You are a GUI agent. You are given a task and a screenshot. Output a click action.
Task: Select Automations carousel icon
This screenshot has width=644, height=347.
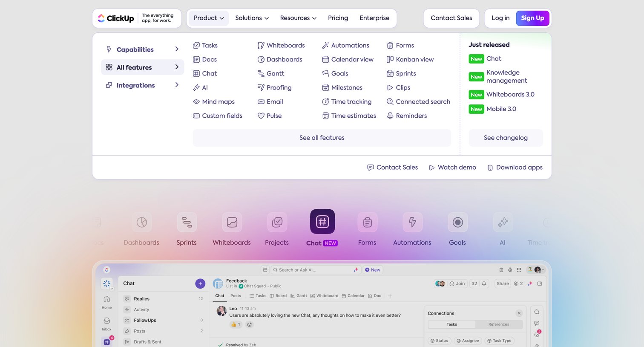pos(412,222)
